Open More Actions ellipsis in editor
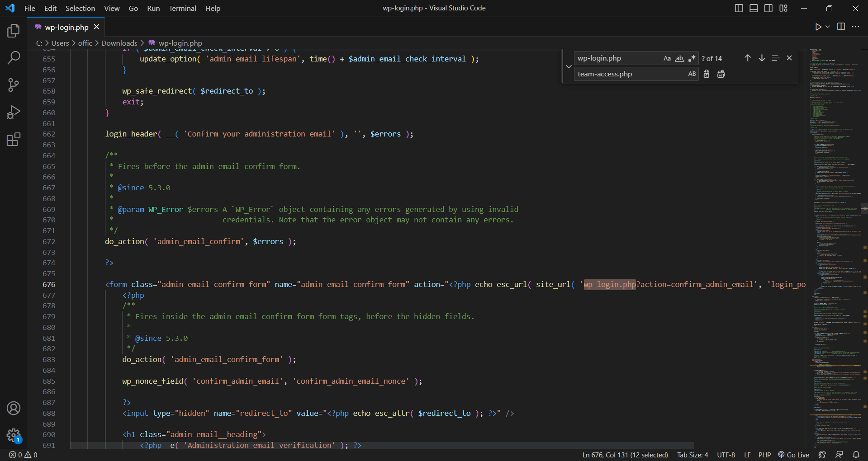 pyautogui.click(x=855, y=27)
